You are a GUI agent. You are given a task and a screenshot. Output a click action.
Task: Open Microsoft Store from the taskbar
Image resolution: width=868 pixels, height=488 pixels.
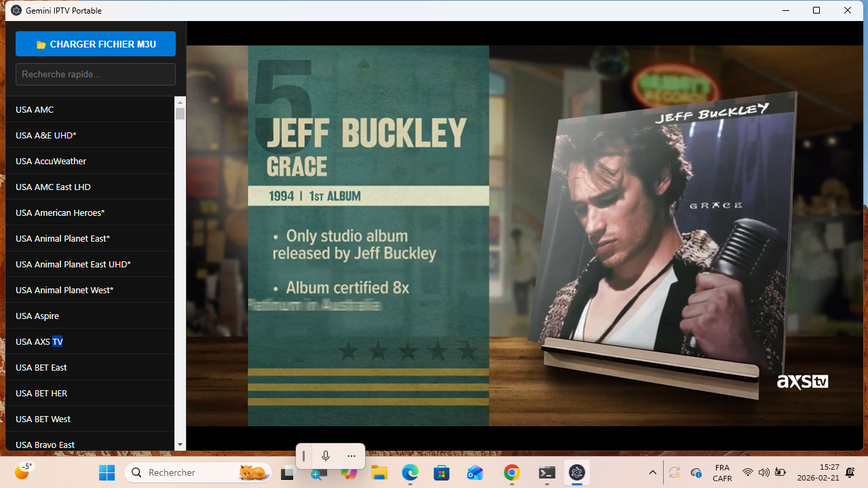(x=442, y=473)
